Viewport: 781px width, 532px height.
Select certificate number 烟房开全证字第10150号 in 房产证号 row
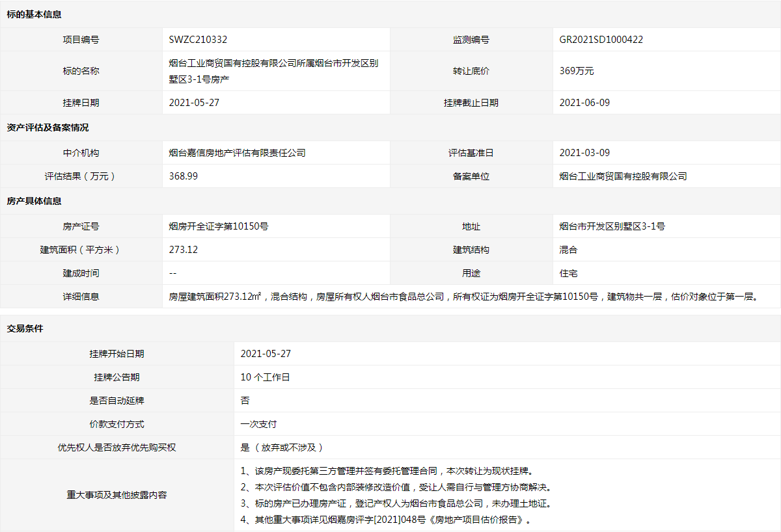tap(219, 226)
